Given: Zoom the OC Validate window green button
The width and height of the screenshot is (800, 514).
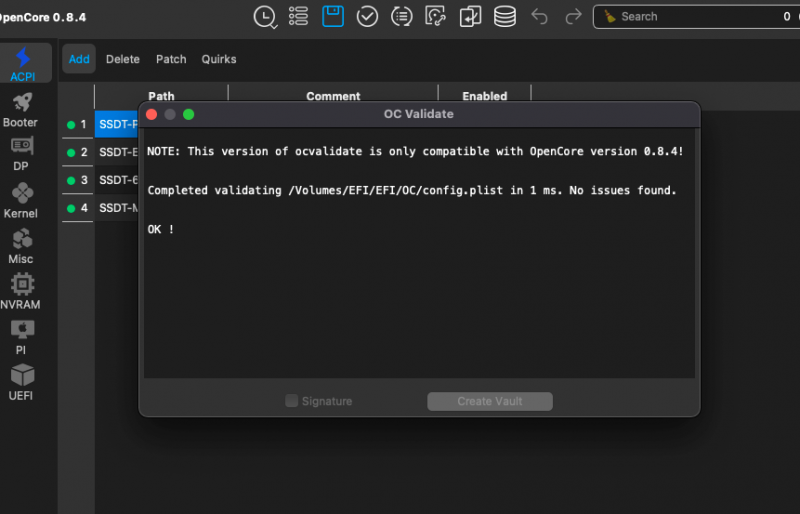Looking at the screenshot, I should point(189,114).
